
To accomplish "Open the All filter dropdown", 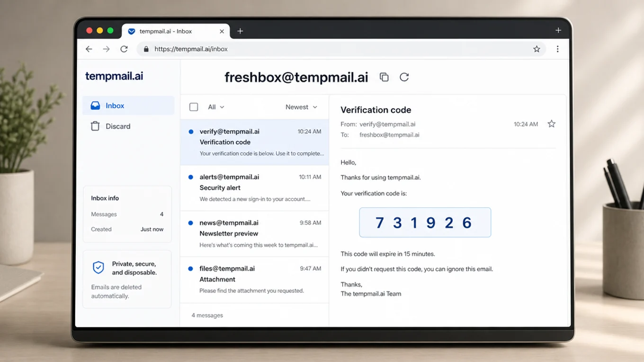I will [x=216, y=107].
